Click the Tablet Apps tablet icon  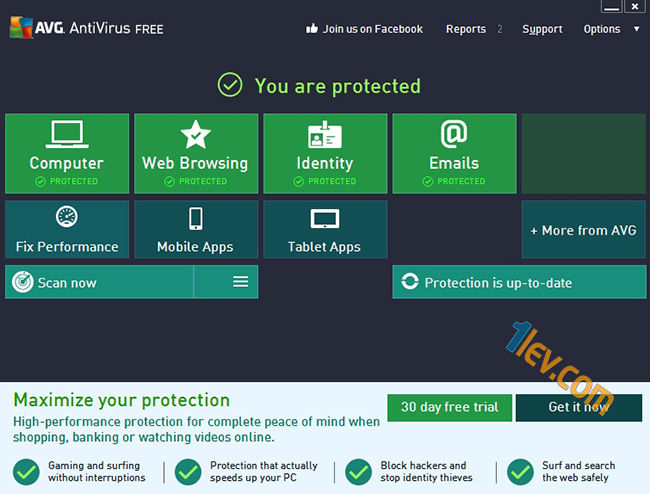click(325, 218)
